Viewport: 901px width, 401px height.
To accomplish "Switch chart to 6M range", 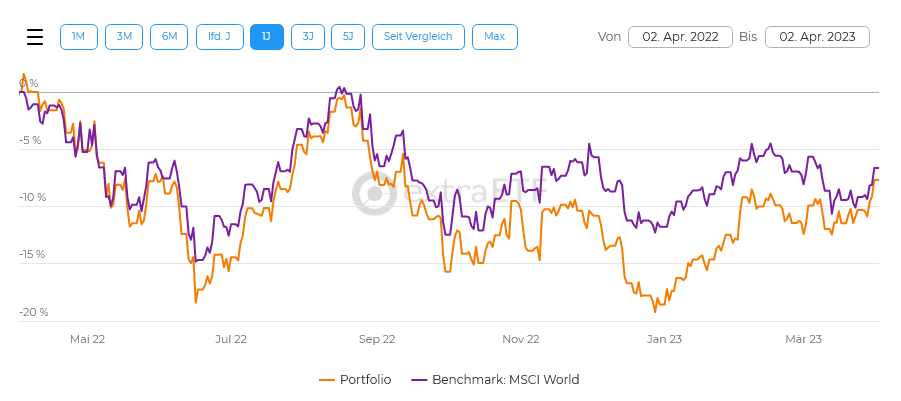I will click(x=169, y=37).
